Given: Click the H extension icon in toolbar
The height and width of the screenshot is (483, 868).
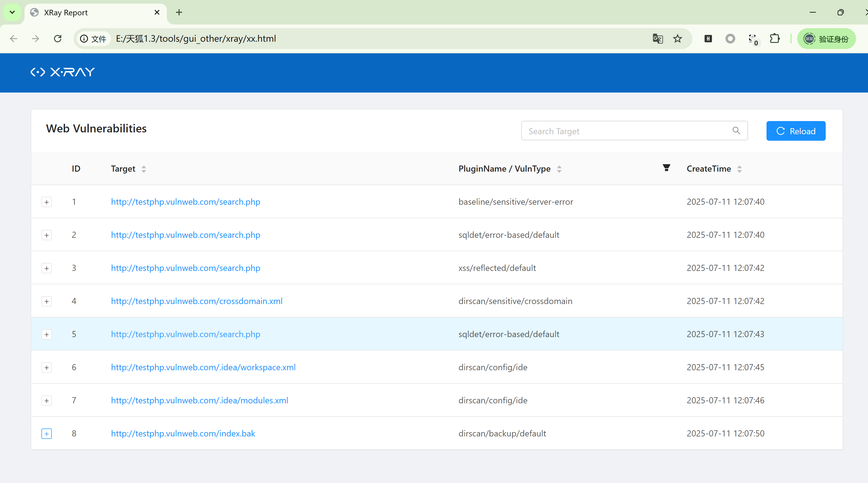Looking at the screenshot, I should tap(708, 39).
